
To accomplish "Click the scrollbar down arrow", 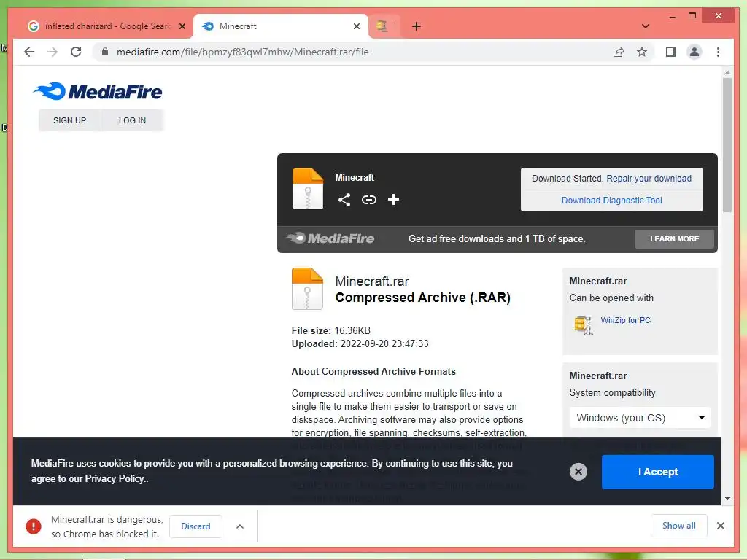I will click(x=727, y=499).
